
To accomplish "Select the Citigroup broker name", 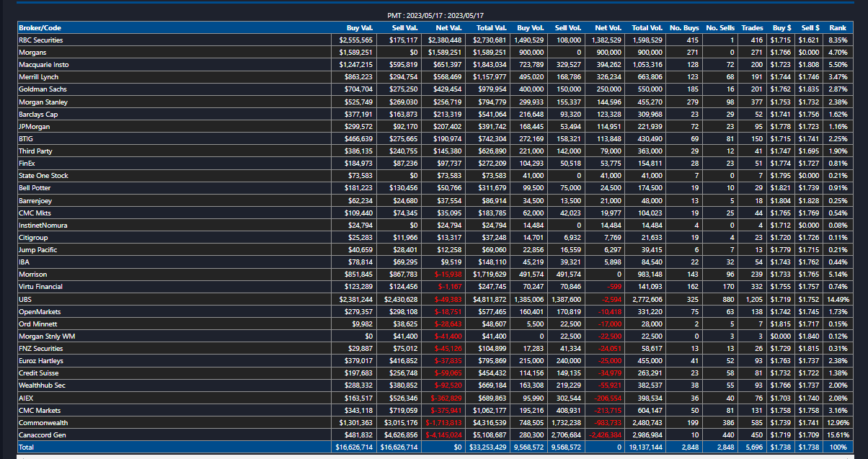I will tap(33, 238).
